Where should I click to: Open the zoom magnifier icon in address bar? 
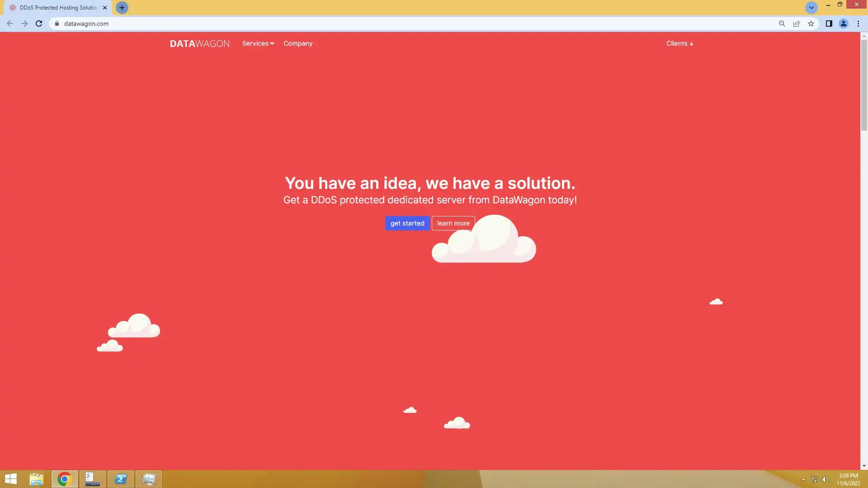[782, 23]
